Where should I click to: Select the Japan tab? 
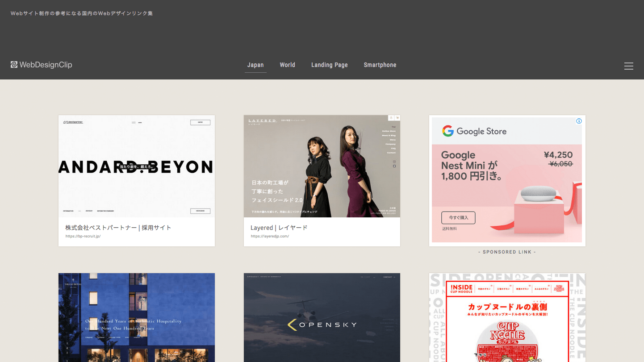pyautogui.click(x=255, y=65)
